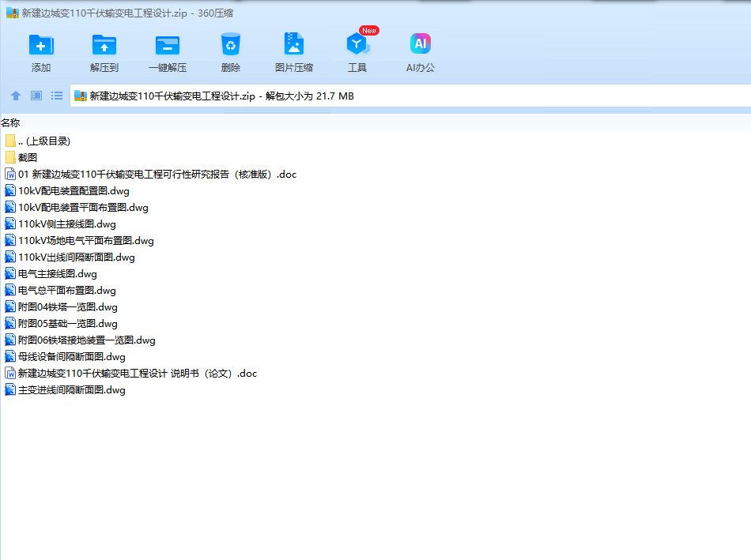Viewport: 751px width, 560px height.
Task: Select 工程设计 说明书（论文）.doc file
Action: click(131, 374)
